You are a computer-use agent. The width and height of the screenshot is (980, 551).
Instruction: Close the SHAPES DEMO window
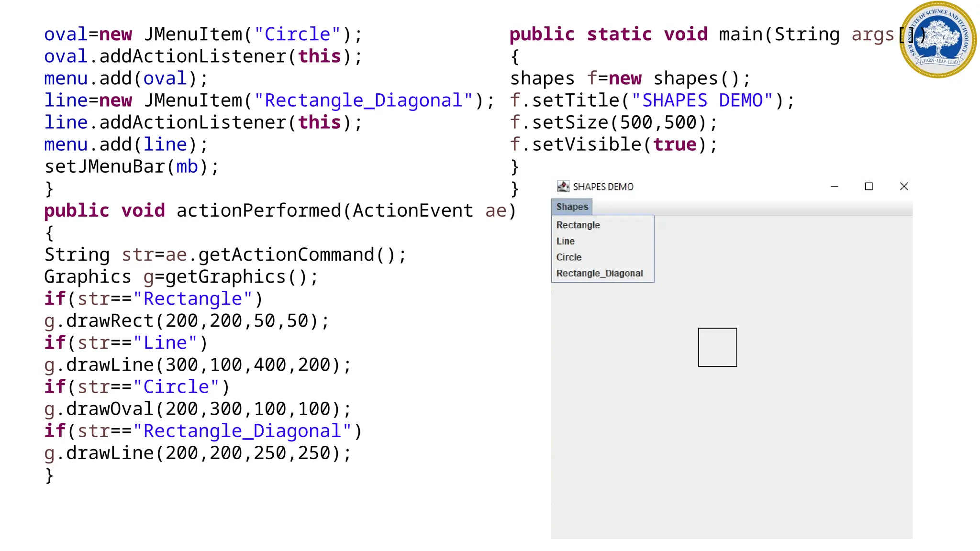[904, 187]
